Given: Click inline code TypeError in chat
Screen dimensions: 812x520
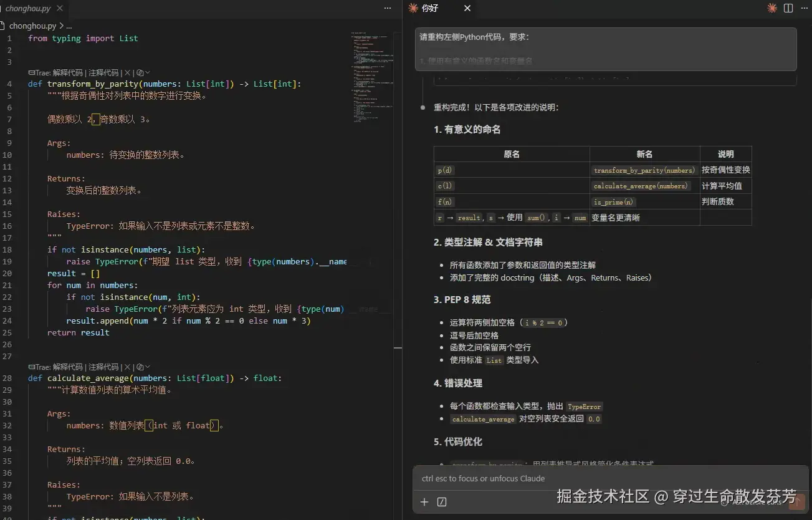Looking at the screenshot, I should pyautogui.click(x=584, y=407).
